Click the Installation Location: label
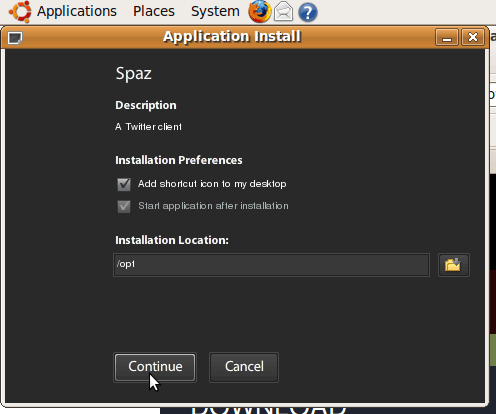The image size is (496, 414). pos(172,240)
